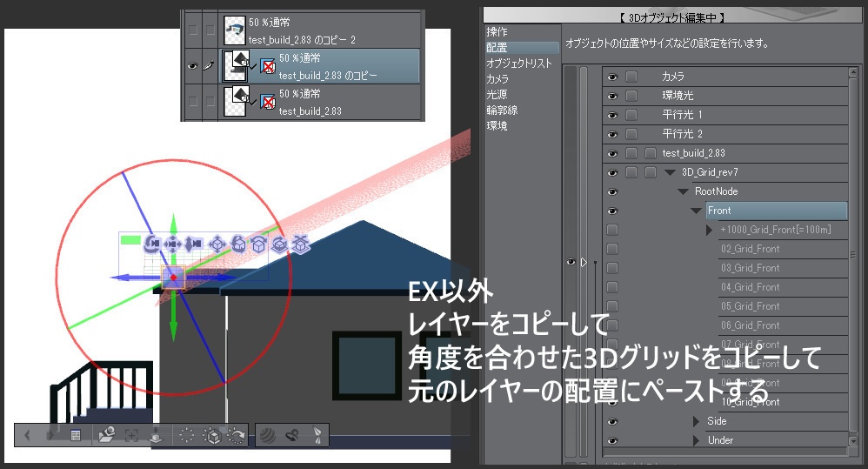Click the small triangle toggle beside left eye
The width and height of the screenshot is (868, 469).
584,262
